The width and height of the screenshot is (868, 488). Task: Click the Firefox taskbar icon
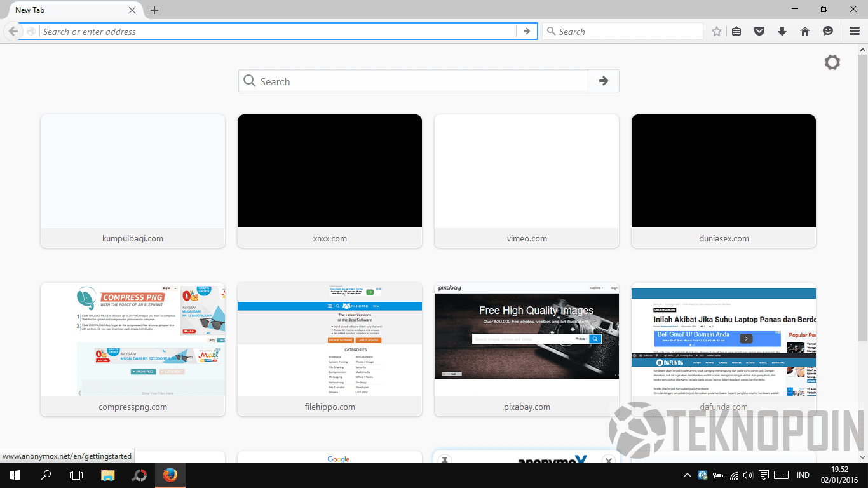point(170,475)
